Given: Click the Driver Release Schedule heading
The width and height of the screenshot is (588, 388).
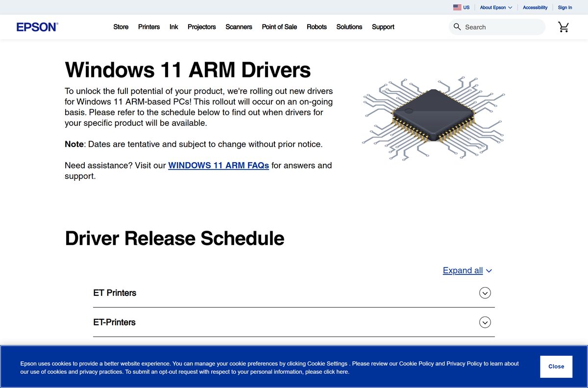Looking at the screenshot, I should [x=174, y=238].
